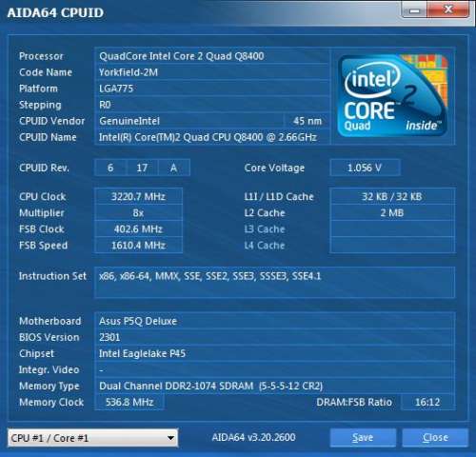Click the DRAM:FSB Ratio label
Screen dimensions: 476x457
pyautogui.click(x=354, y=402)
